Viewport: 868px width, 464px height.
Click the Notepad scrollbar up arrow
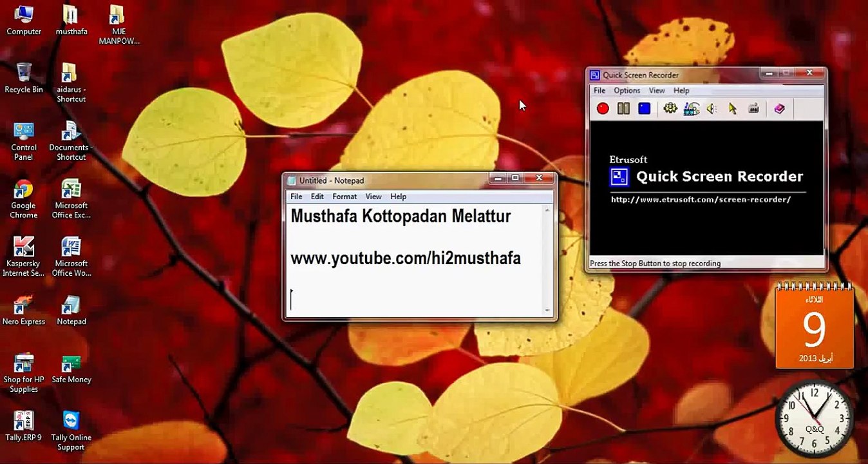pos(548,210)
